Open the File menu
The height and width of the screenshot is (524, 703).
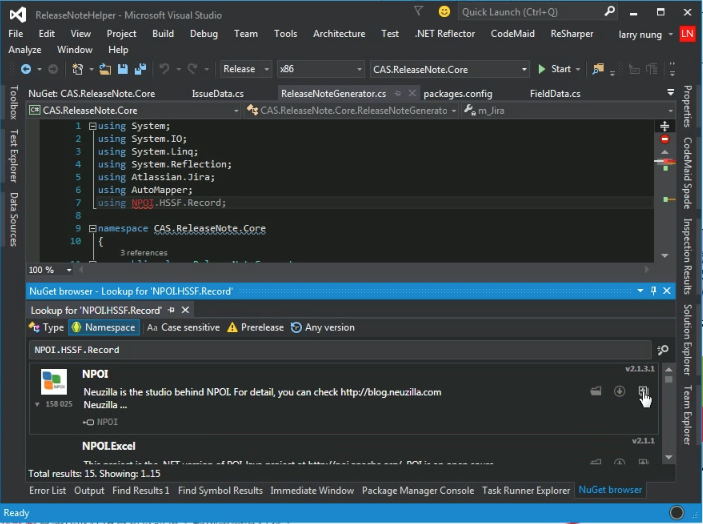point(16,34)
